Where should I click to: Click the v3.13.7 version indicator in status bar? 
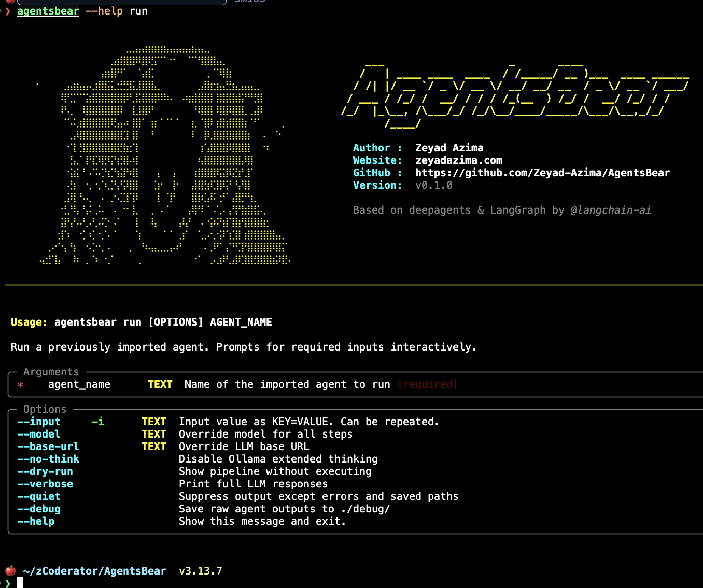[200, 570]
